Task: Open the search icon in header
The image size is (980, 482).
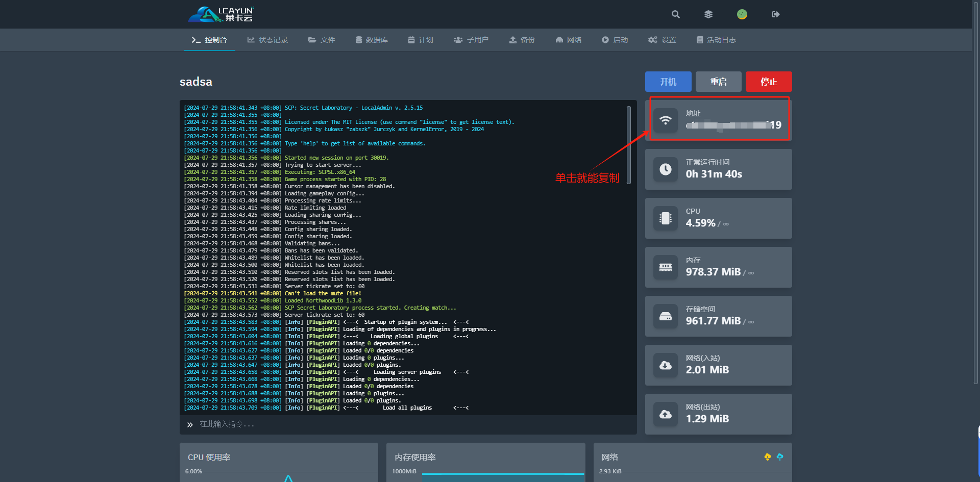Action: (675, 14)
